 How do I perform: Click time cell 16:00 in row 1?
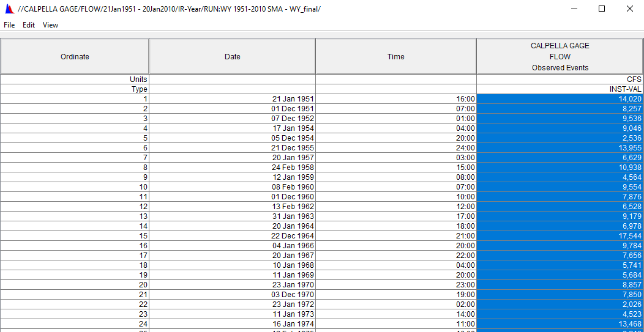(396, 99)
